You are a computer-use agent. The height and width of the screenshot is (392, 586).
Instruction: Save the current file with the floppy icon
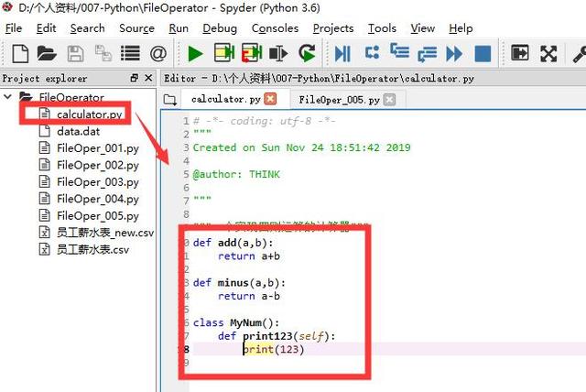click(75, 53)
